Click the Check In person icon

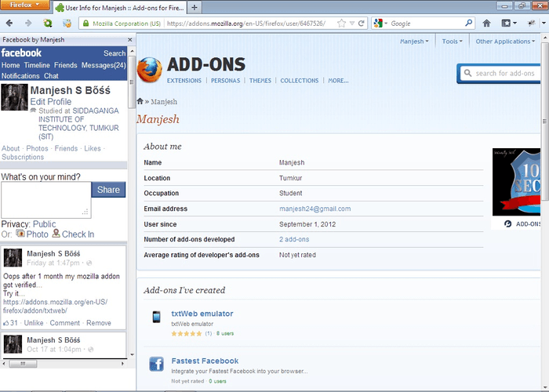click(56, 233)
